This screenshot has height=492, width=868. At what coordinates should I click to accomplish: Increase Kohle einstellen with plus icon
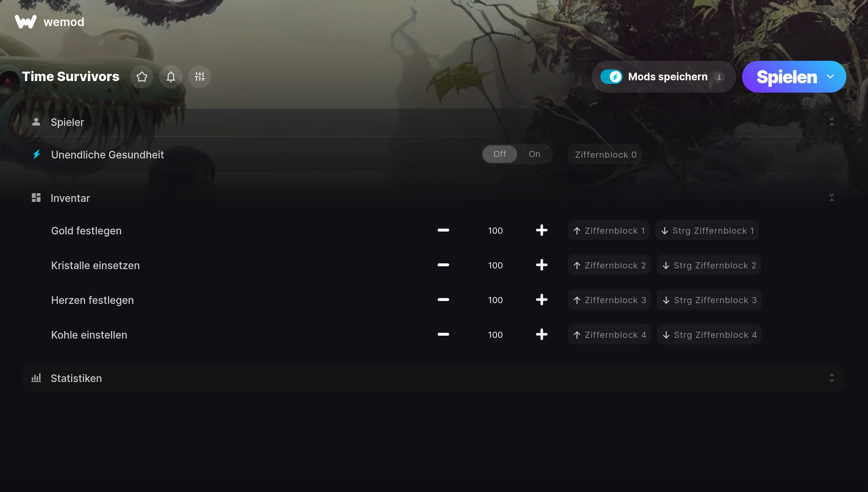point(541,335)
